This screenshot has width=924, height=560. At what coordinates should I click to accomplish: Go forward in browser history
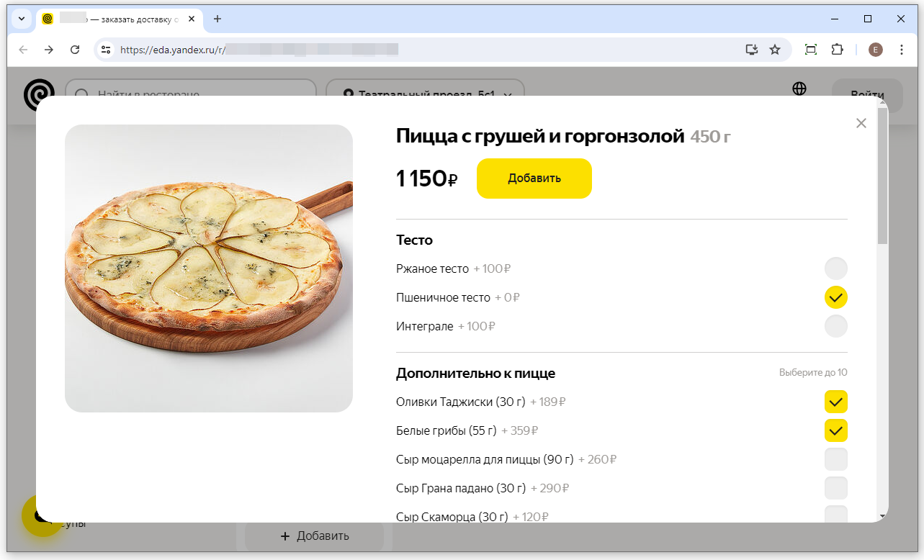[x=49, y=50]
